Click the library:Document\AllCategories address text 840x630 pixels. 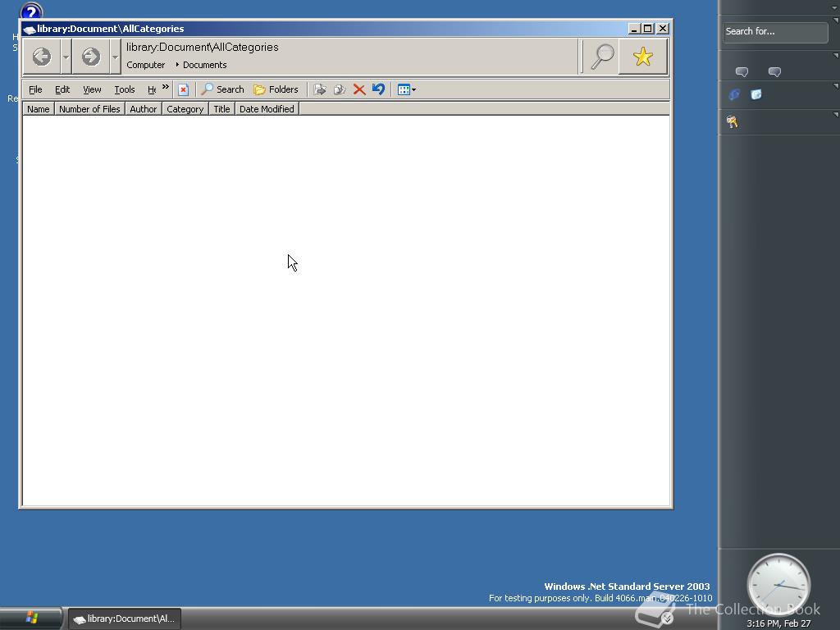203,47
